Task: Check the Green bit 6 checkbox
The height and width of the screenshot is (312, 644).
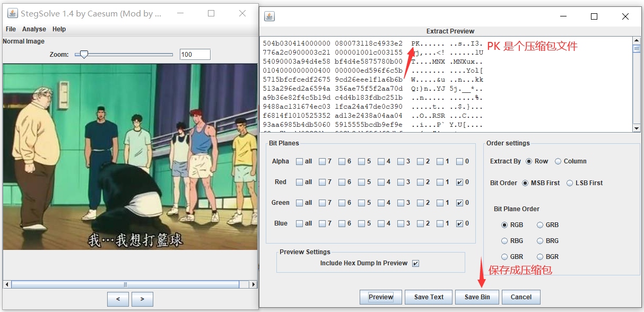Action: click(x=342, y=203)
